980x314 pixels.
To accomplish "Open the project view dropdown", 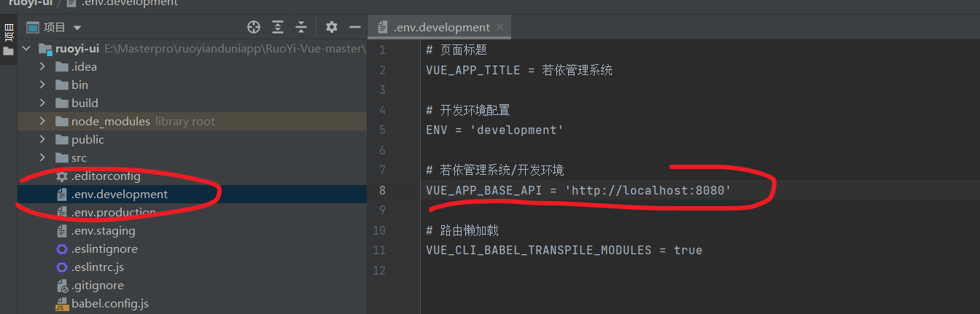I will pos(77,28).
